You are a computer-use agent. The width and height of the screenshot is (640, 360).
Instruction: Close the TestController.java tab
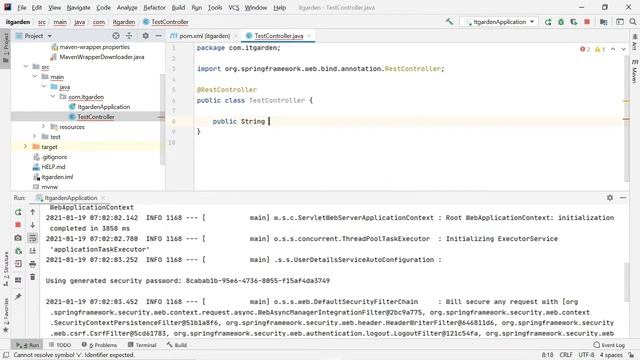point(309,36)
